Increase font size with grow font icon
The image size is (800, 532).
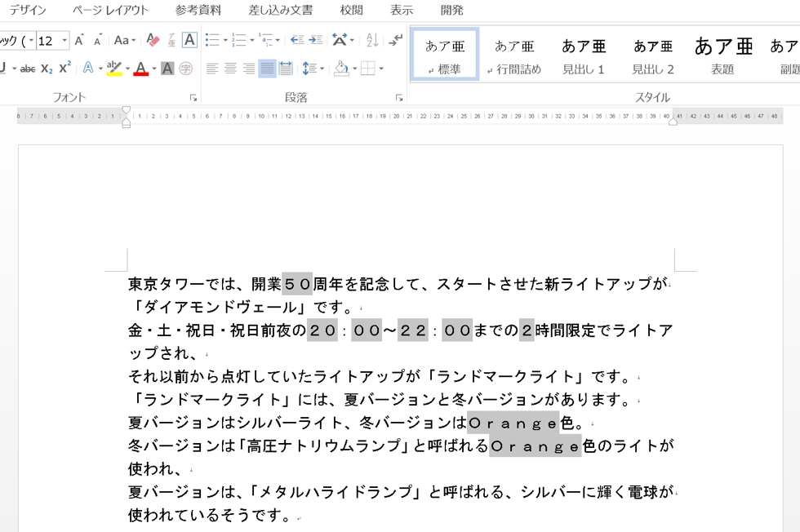click(x=80, y=40)
